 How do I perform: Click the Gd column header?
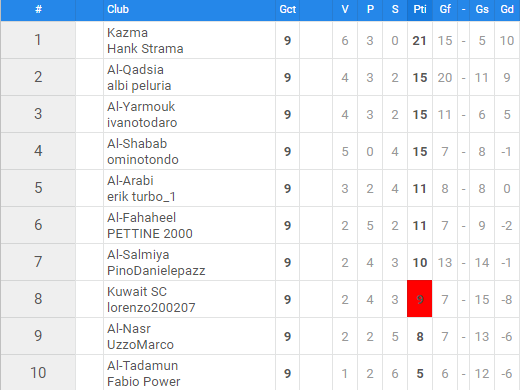[507, 9]
